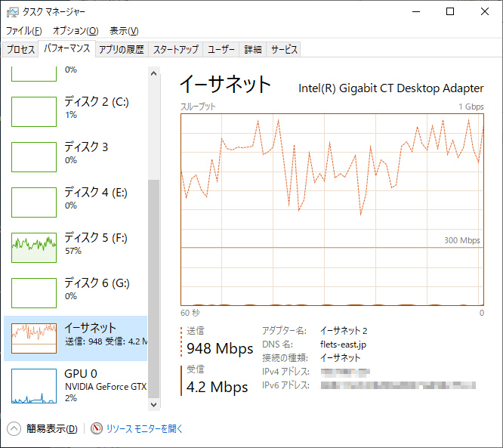This screenshot has height=448, width=503.
Task: Open the オプション menu
Action: coord(76,31)
